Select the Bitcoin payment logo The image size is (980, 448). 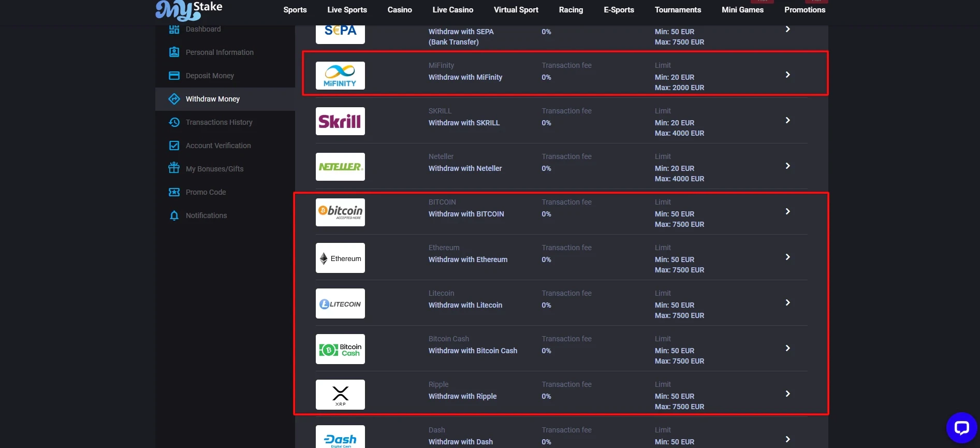(x=340, y=212)
